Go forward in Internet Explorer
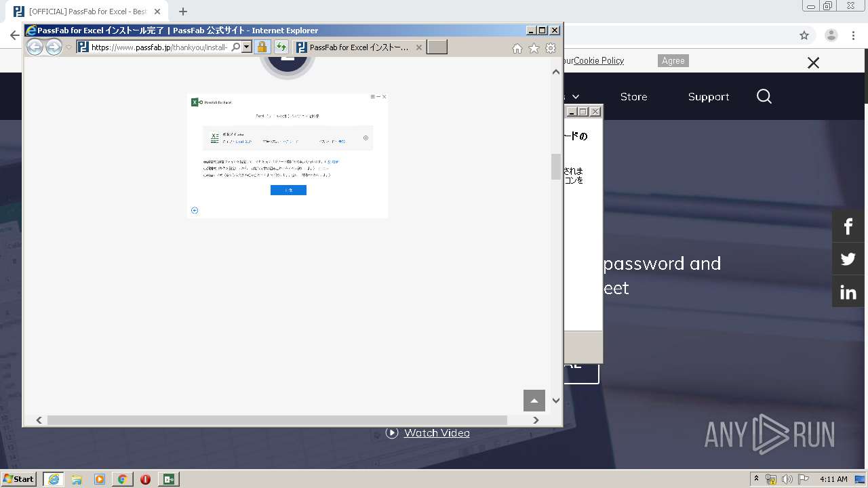 click(x=54, y=47)
